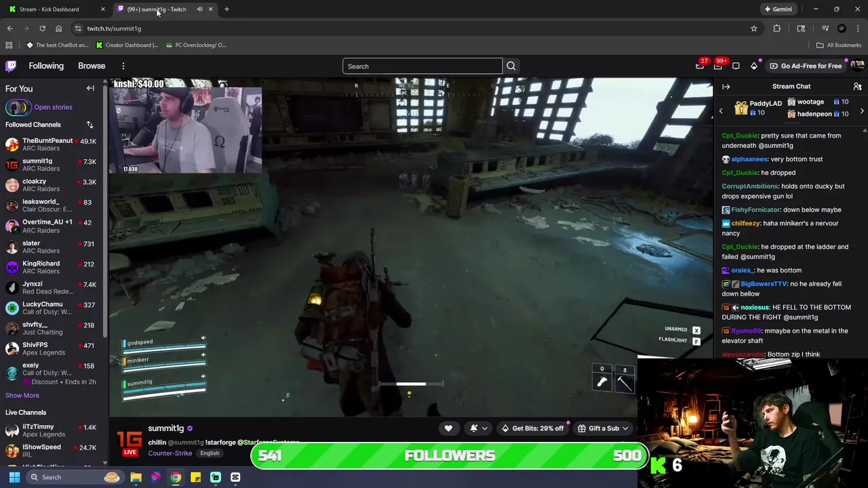
Task: Open Prime loot icon with 27 badge
Action: [x=700, y=66]
